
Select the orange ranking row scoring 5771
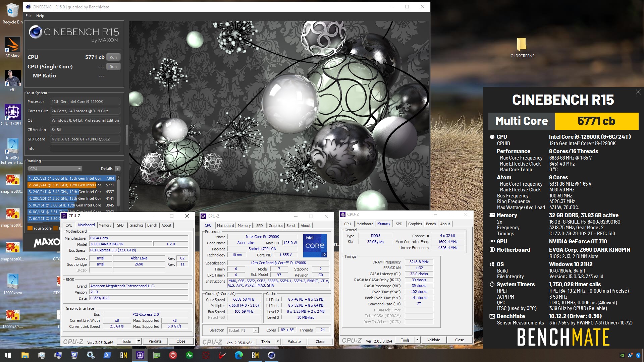pyautogui.click(x=71, y=185)
